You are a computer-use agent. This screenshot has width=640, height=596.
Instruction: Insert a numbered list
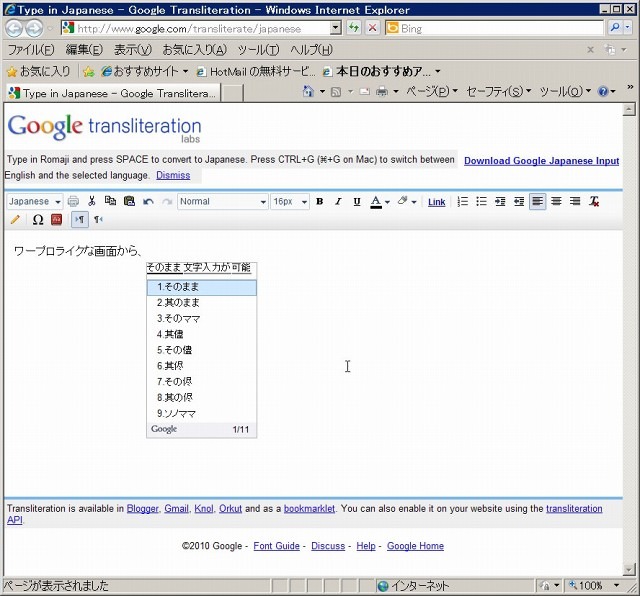[462, 201]
